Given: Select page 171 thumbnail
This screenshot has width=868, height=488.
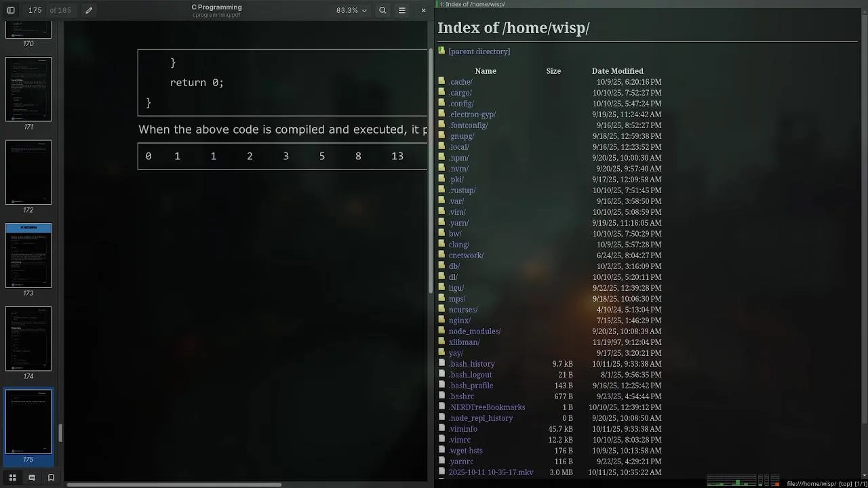Looking at the screenshot, I should [28, 89].
